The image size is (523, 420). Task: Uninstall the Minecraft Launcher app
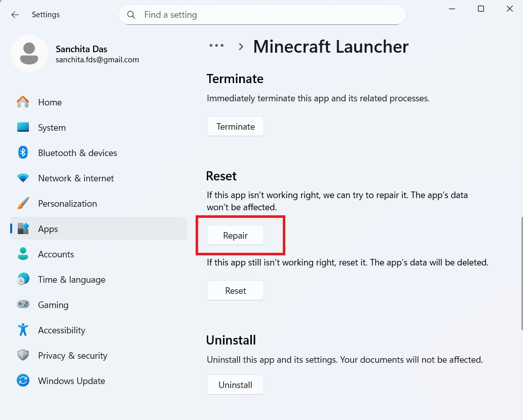point(235,385)
